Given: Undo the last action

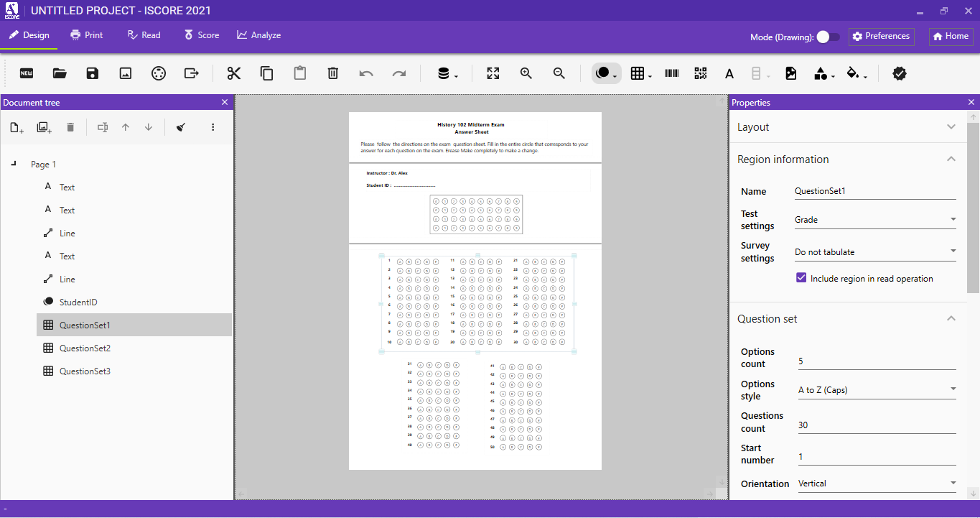Looking at the screenshot, I should coord(366,73).
